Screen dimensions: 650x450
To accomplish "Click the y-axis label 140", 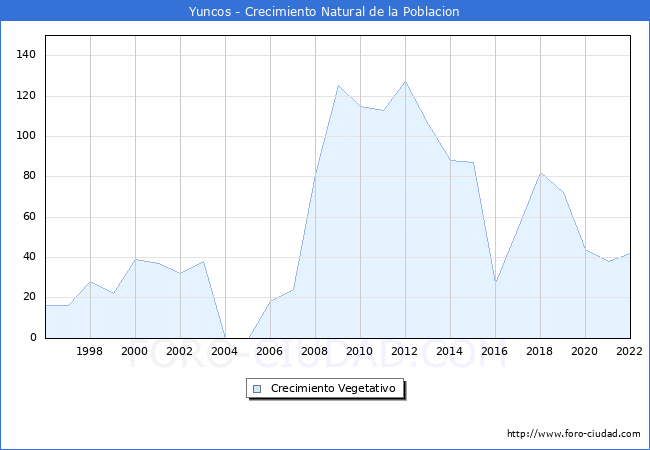I will coord(26,54).
